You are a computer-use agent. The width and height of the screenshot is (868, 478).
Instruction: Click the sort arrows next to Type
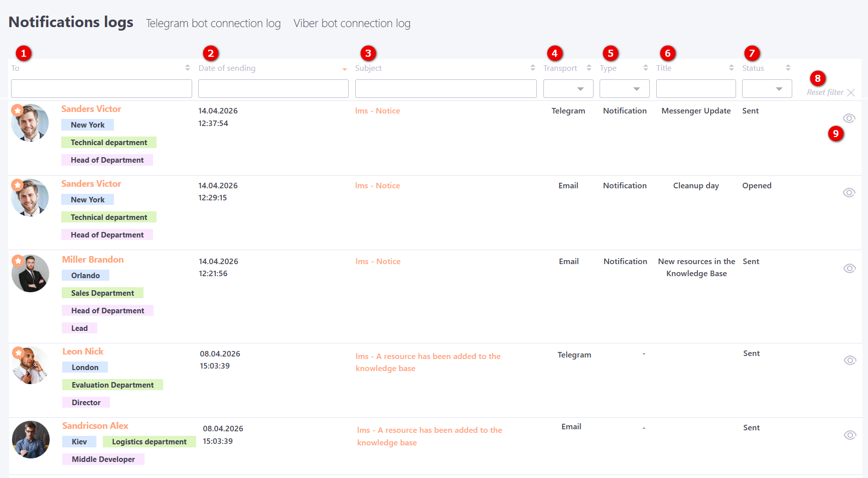click(645, 68)
